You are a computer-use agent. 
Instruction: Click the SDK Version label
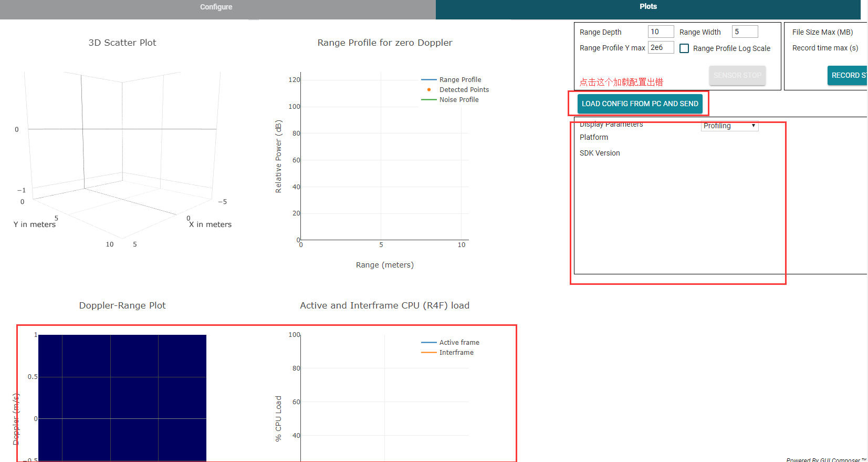[x=600, y=153]
